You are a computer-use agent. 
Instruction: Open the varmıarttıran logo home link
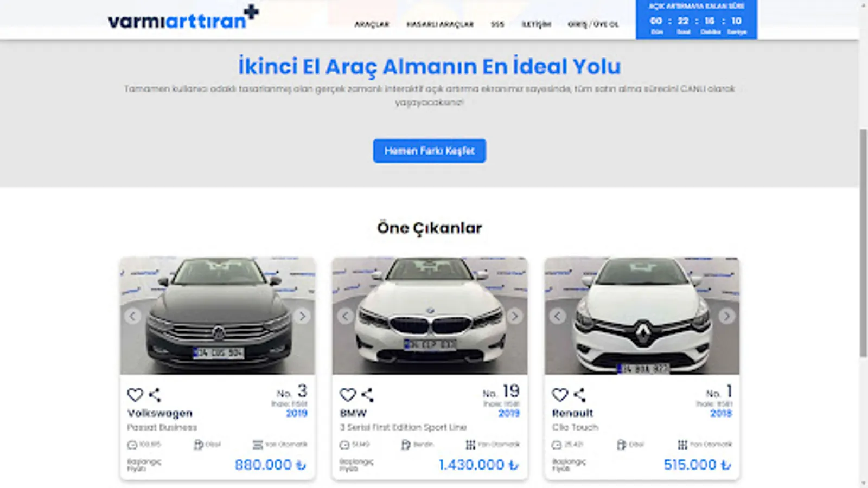(183, 17)
